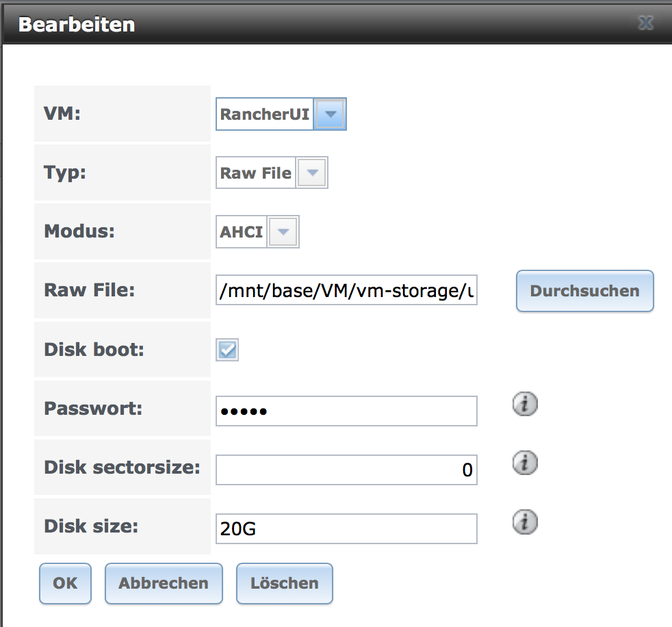Show info icon help for Disk size
The height and width of the screenshot is (627, 672).
(x=525, y=522)
